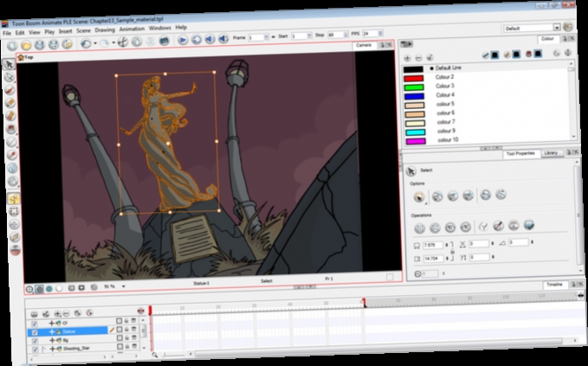Click the FPS input field
This screenshot has width=588, height=366.
tap(370, 34)
